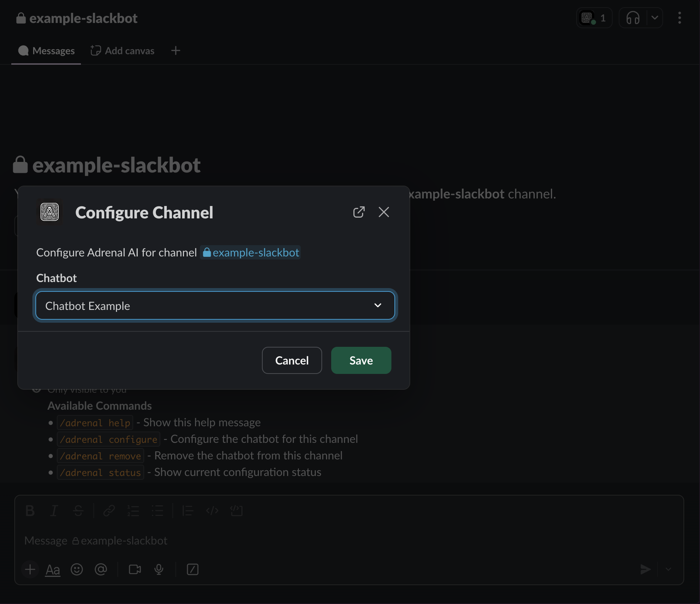Screen dimensions: 700x604
Task: Open the three-dot more actions menu
Action: 679,18
